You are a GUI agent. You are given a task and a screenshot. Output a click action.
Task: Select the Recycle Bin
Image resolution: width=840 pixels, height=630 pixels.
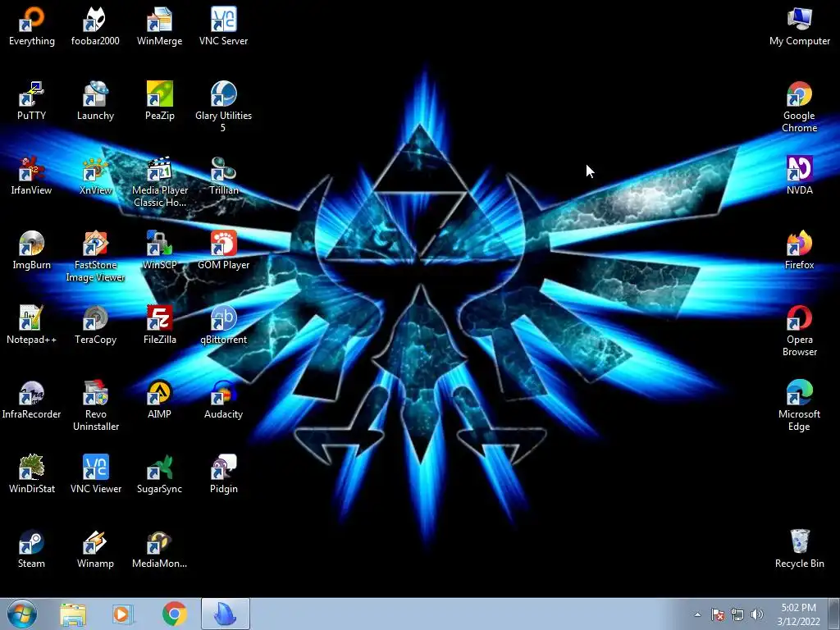(x=799, y=549)
